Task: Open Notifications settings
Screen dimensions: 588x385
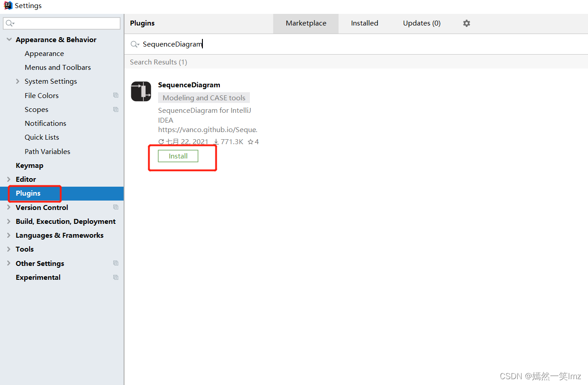Action: [45, 123]
